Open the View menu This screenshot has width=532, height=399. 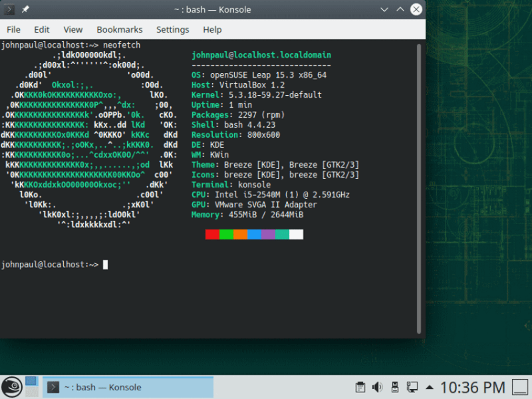pos(72,29)
